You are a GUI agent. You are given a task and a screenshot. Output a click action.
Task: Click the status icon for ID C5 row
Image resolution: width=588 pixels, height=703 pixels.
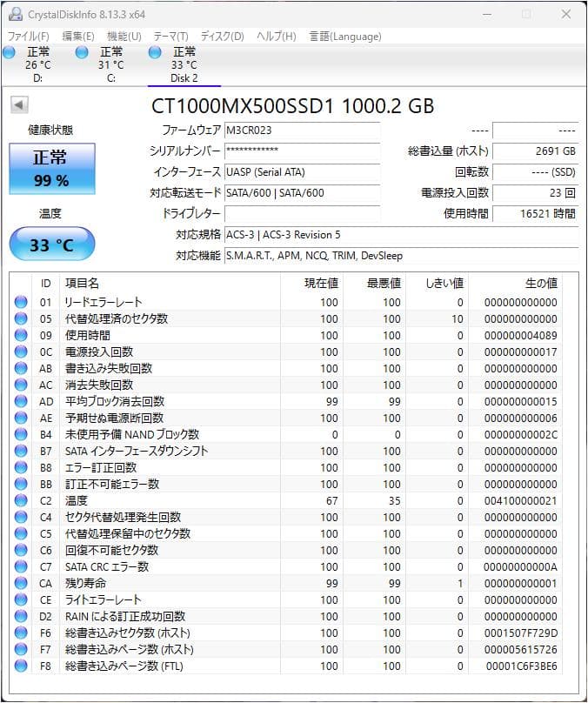pos(21,533)
